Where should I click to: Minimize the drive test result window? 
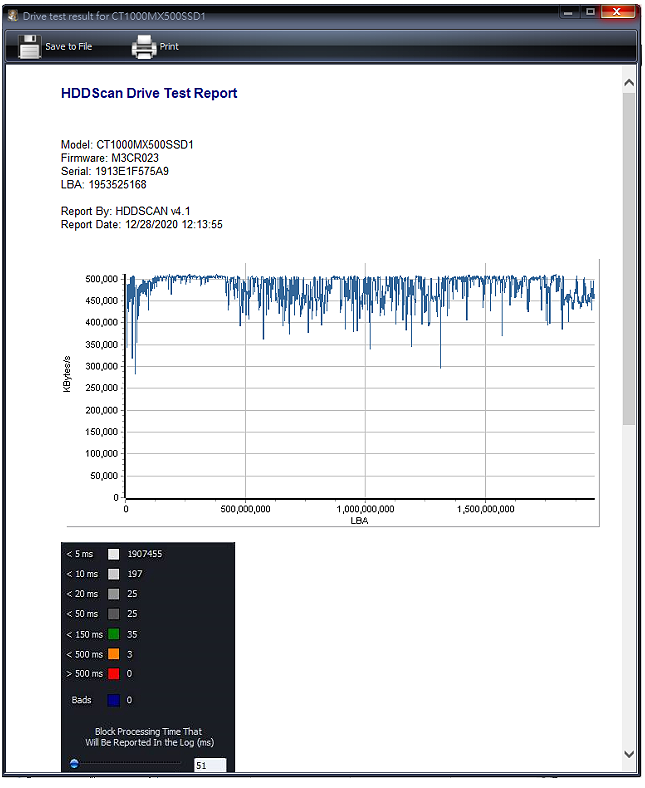click(568, 12)
